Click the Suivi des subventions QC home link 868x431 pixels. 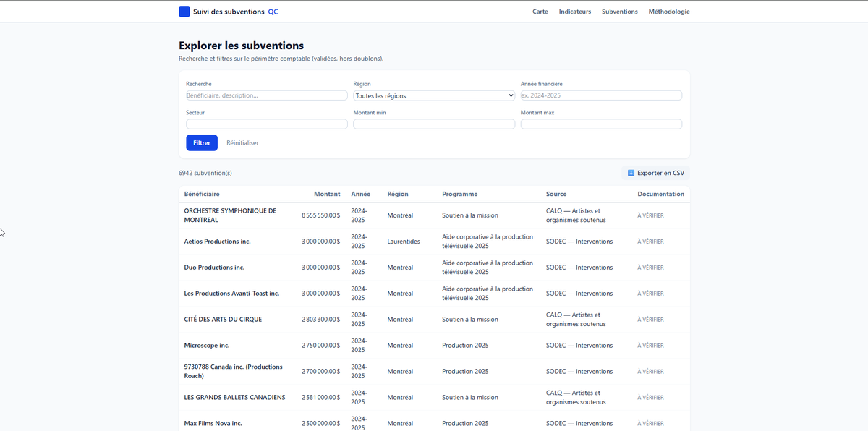pos(229,12)
